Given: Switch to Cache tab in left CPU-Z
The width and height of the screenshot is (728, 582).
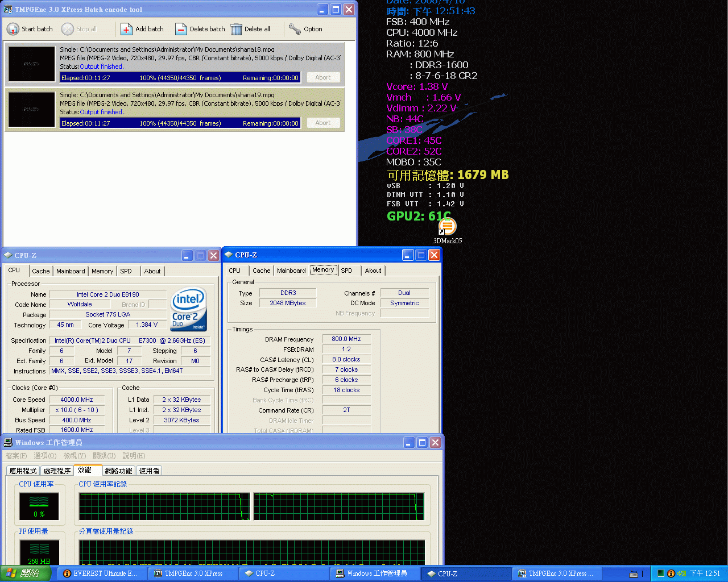Looking at the screenshot, I should [x=41, y=271].
